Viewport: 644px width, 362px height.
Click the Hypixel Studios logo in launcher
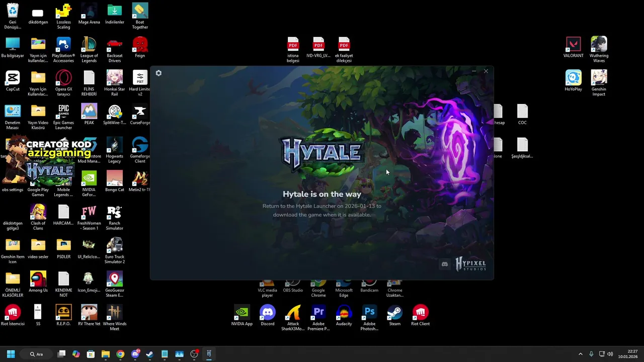(471, 264)
